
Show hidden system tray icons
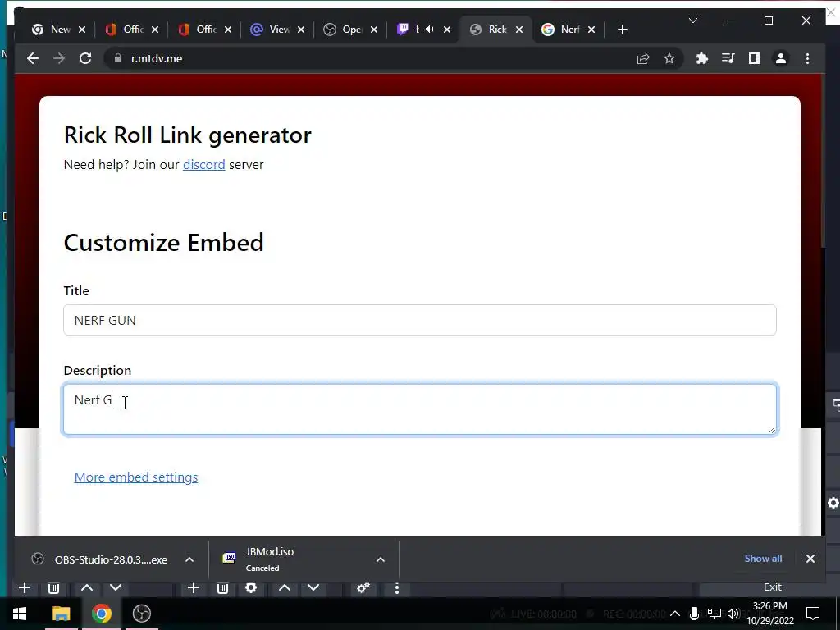(x=674, y=614)
